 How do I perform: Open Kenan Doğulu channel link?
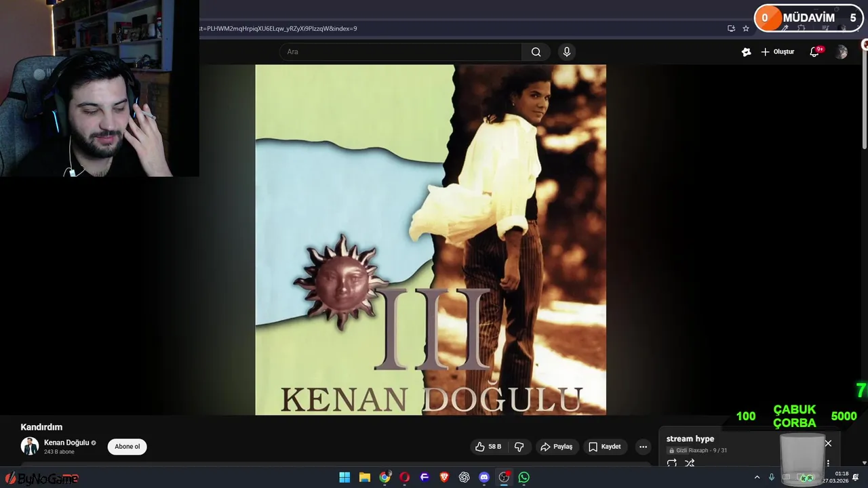tap(66, 443)
